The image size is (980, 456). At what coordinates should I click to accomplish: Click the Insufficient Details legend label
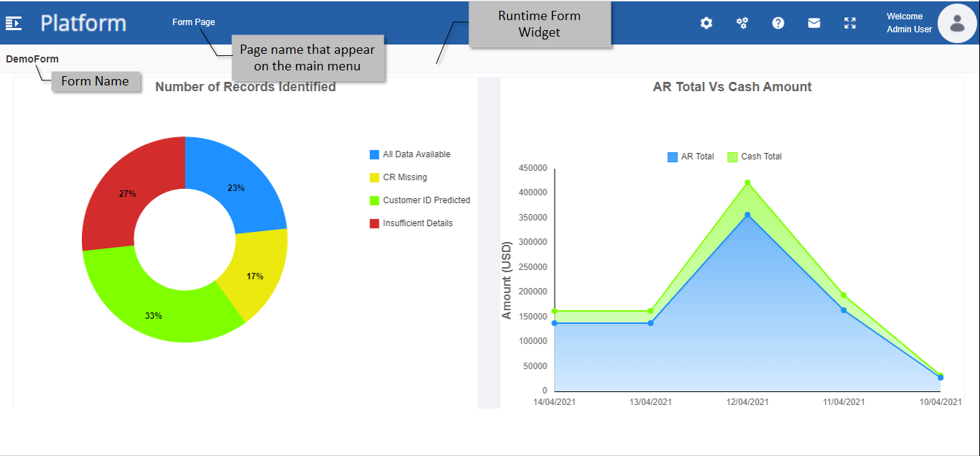[x=417, y=223]
